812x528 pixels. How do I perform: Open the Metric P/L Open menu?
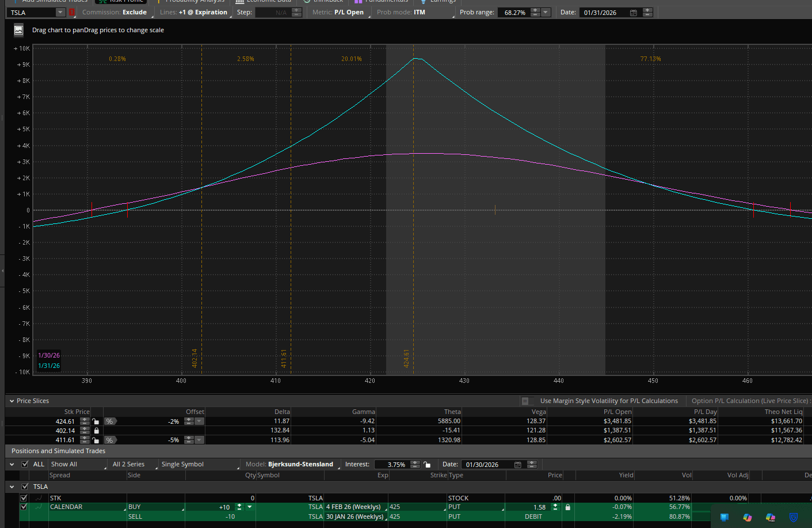(340, 12)
